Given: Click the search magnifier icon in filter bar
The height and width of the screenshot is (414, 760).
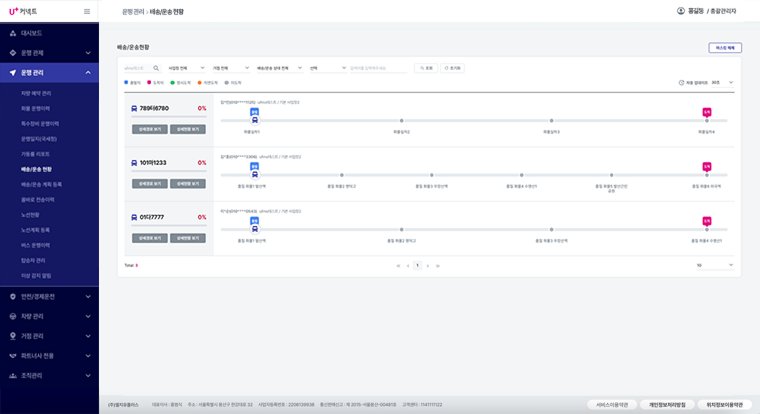Looking at the screenshot, I should click(x=156, y=68).
